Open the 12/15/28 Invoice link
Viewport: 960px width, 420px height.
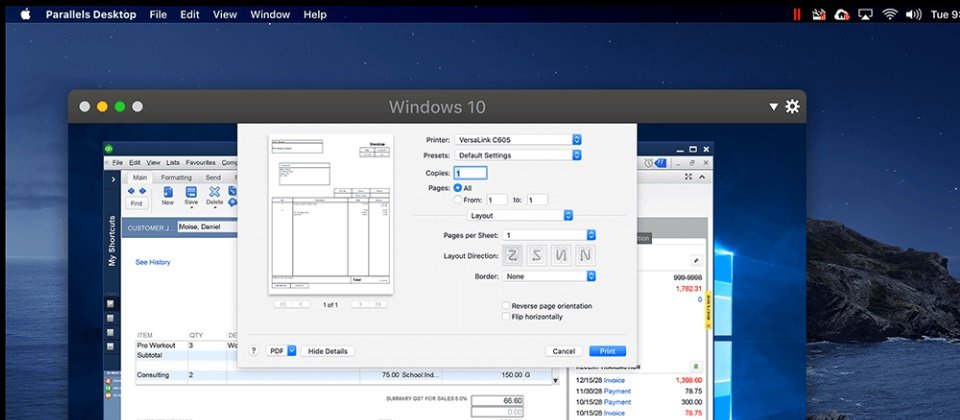pos(614,380)
